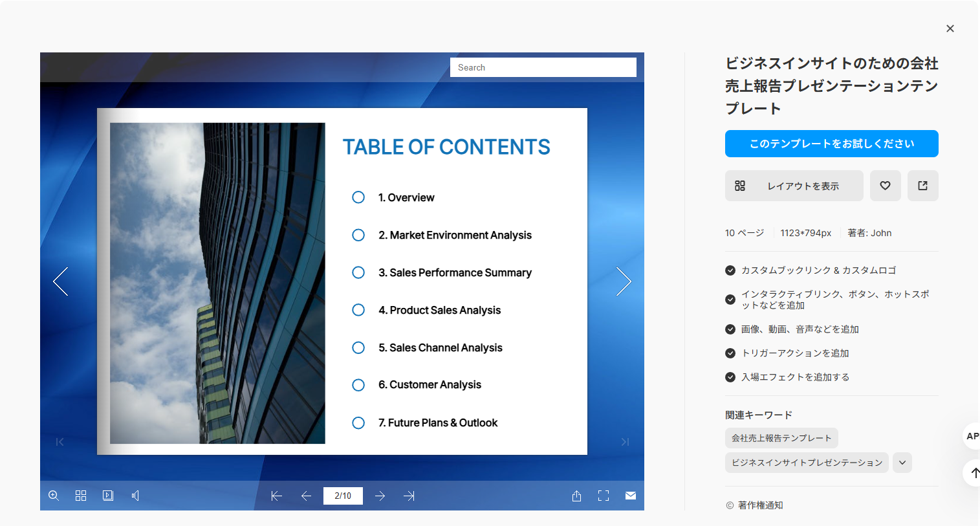Jump to first page arrow in toolbar

277,496
